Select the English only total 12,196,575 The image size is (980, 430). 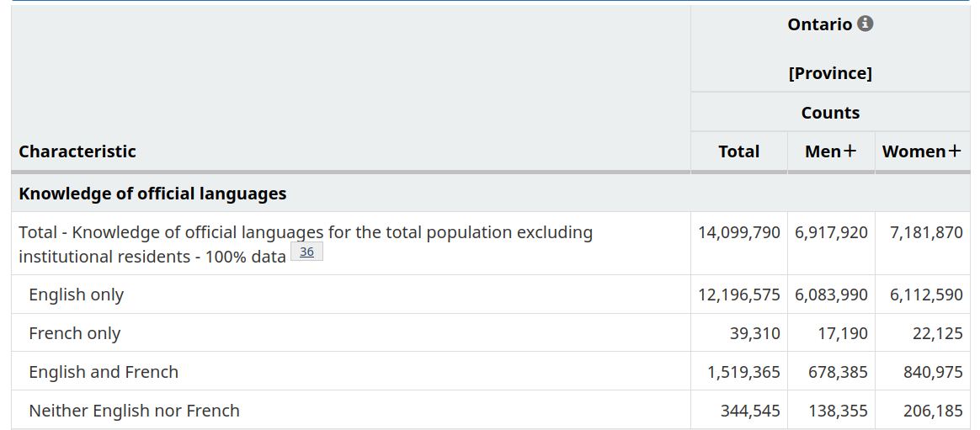(x=738, y=295)
